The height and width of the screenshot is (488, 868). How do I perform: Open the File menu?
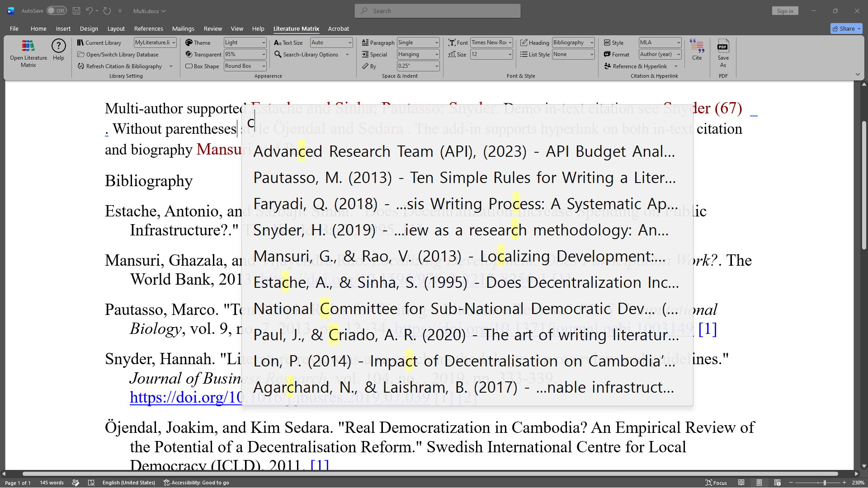pos(14,28)
